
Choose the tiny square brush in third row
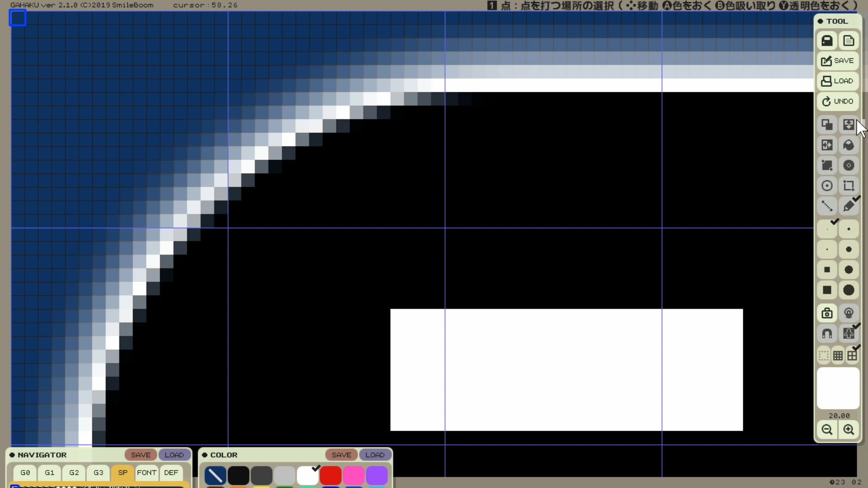(827, 249)
